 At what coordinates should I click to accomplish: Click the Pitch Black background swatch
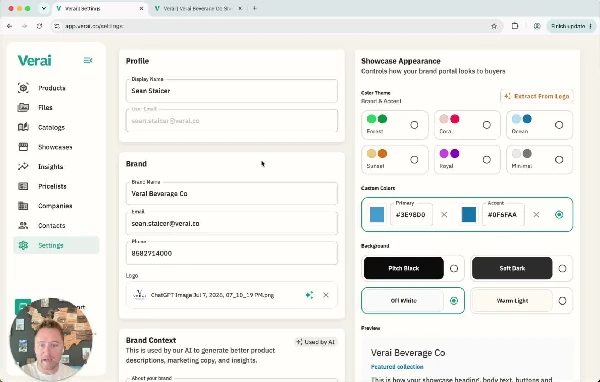(x=404, y=268)
